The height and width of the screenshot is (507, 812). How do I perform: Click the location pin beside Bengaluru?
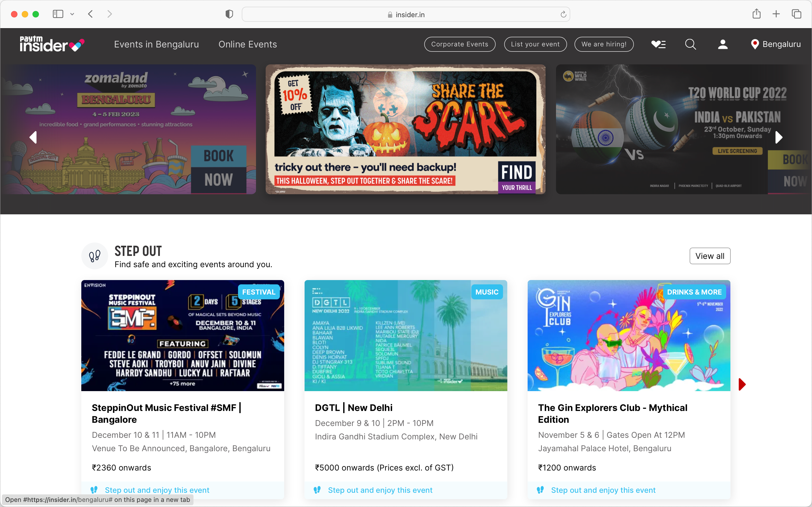(755, 44)
